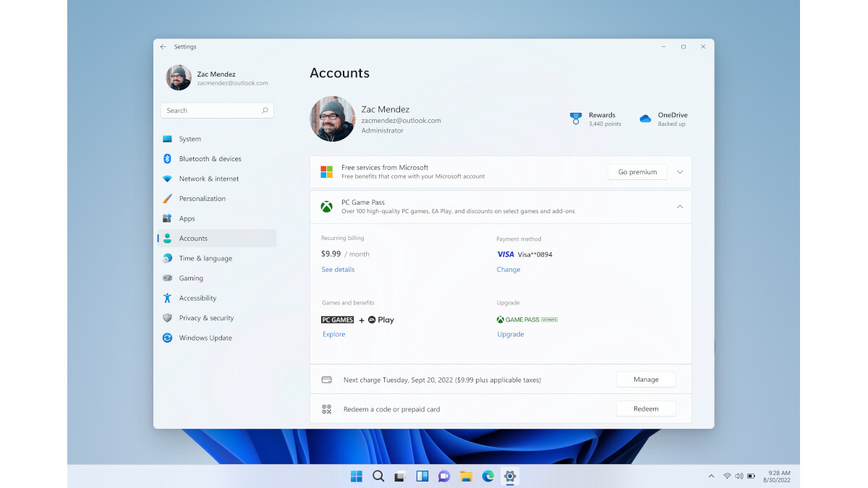Open Windows Search from the taskbar
This screenshot has width=868, height=488.
coord(378,476)
